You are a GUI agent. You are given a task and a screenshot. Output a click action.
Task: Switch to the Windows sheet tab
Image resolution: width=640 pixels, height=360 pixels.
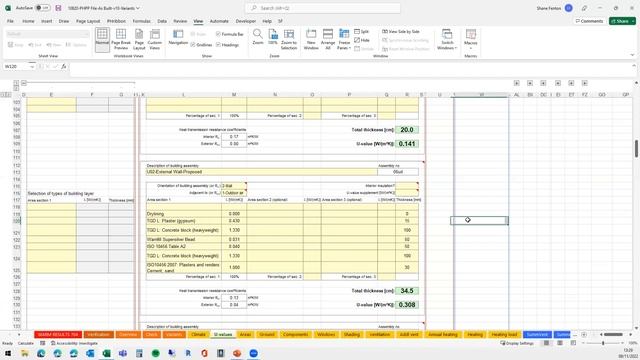pyautogui.click(x=326, y=335)
